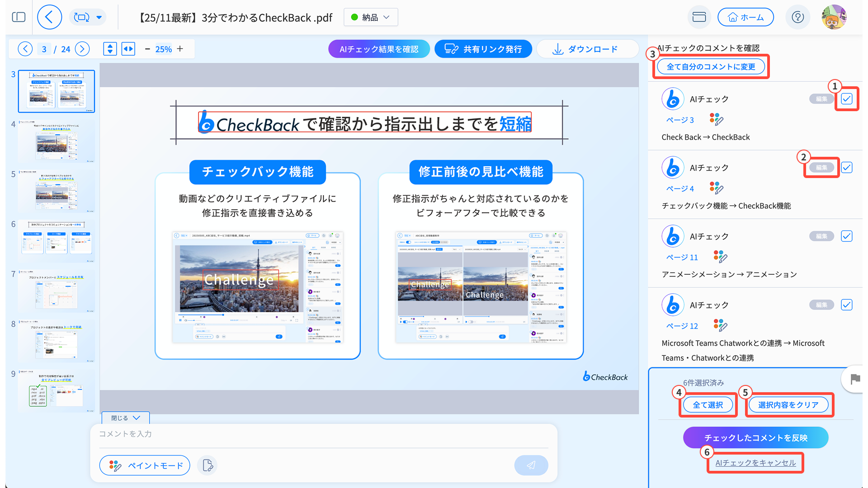This screenshot has height=488, width=868.
Task: Go to next page arrow
Action: click(x=82, y=49)
